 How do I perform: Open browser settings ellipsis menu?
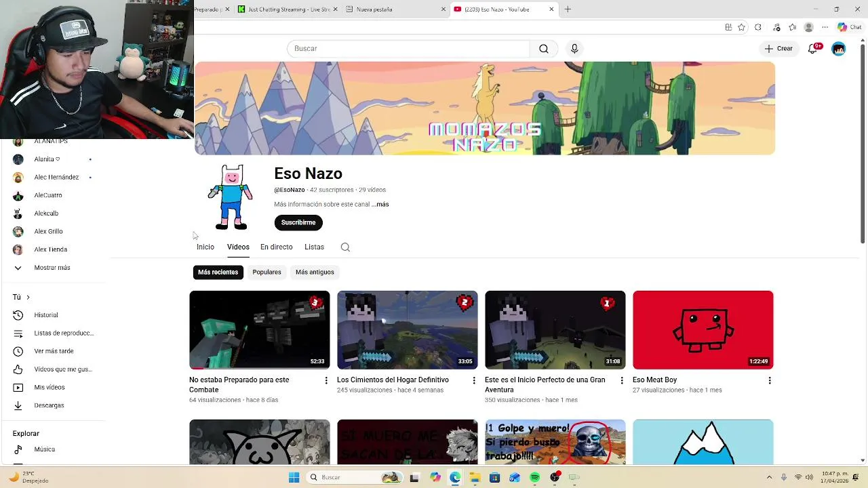pyautogui.click(x=825, y=27)
